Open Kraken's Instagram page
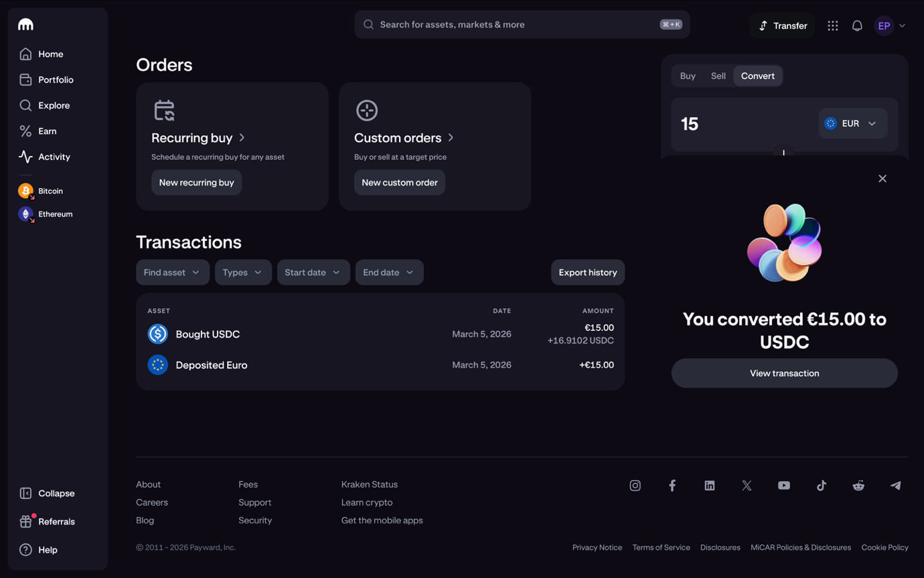The image size is (924, 578). coord(635,486)
